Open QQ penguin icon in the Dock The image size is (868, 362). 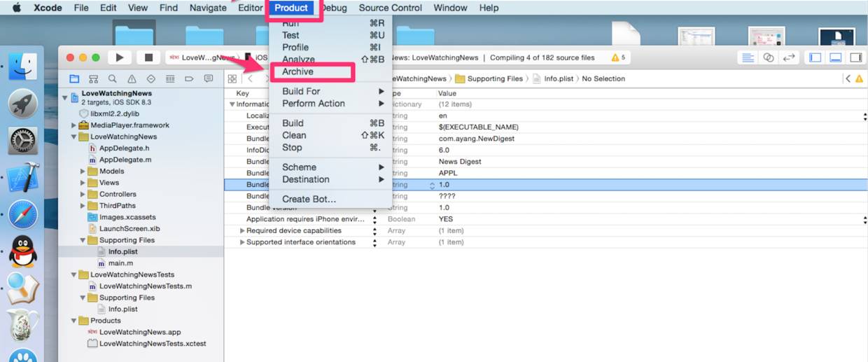(22, 251)
